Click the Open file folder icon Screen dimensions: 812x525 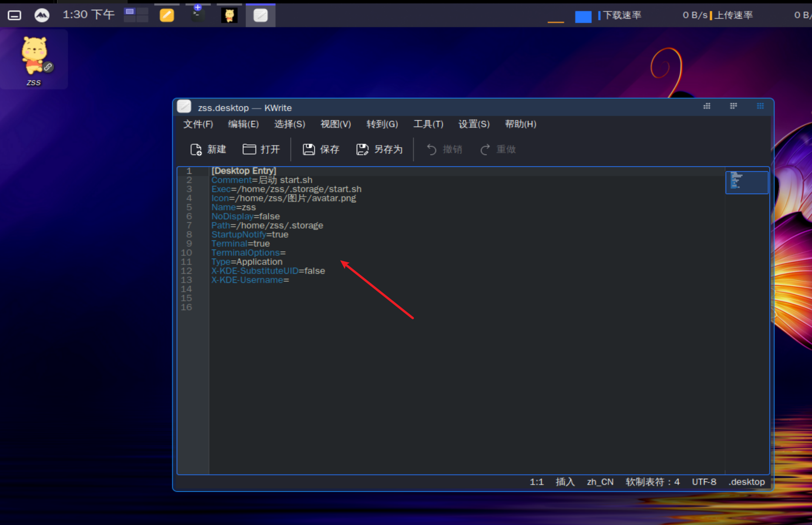point(249,149)
